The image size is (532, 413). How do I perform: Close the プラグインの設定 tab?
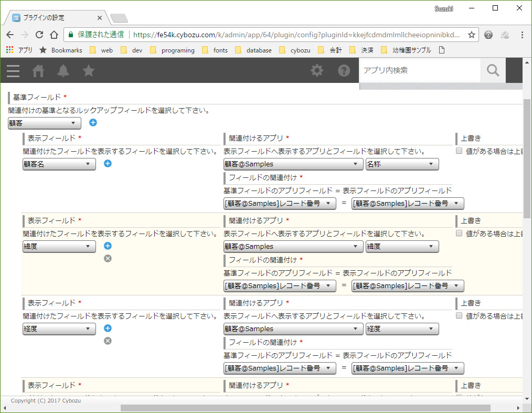pos(99,18)
